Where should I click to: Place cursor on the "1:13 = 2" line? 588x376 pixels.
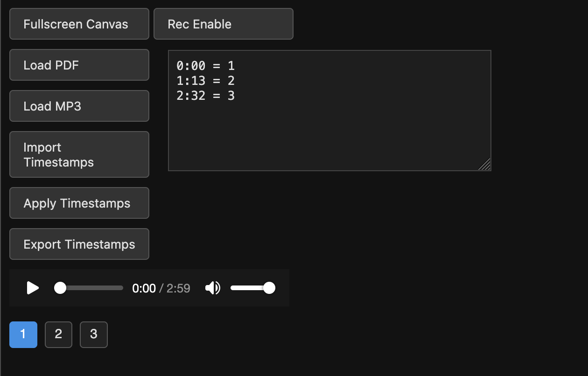pos(206,81)
